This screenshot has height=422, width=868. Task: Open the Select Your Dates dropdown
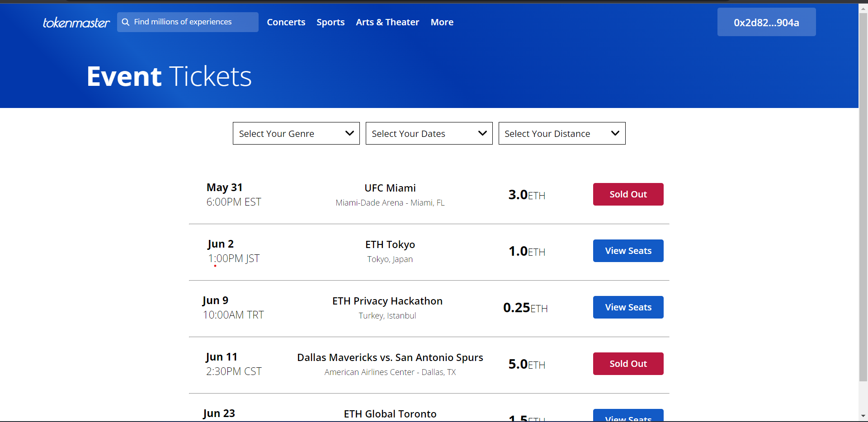coord(429,133)
